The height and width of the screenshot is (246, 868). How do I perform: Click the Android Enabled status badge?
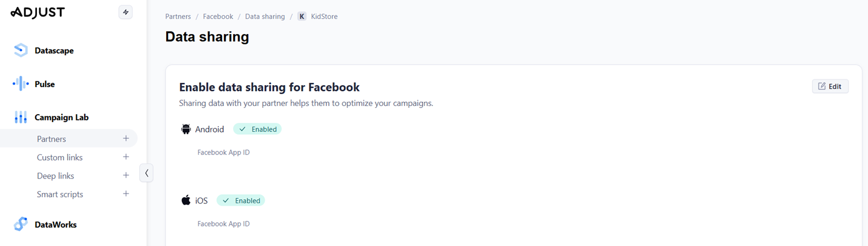257,129
